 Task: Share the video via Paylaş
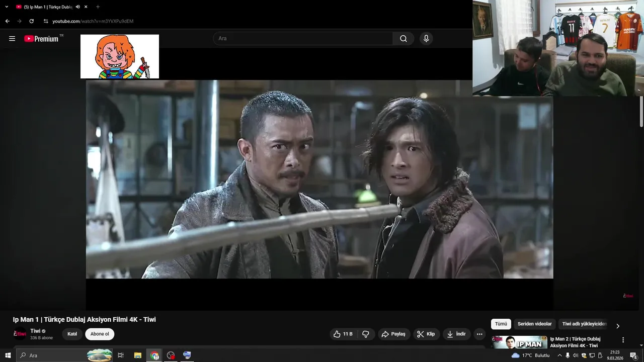[393, 334]
